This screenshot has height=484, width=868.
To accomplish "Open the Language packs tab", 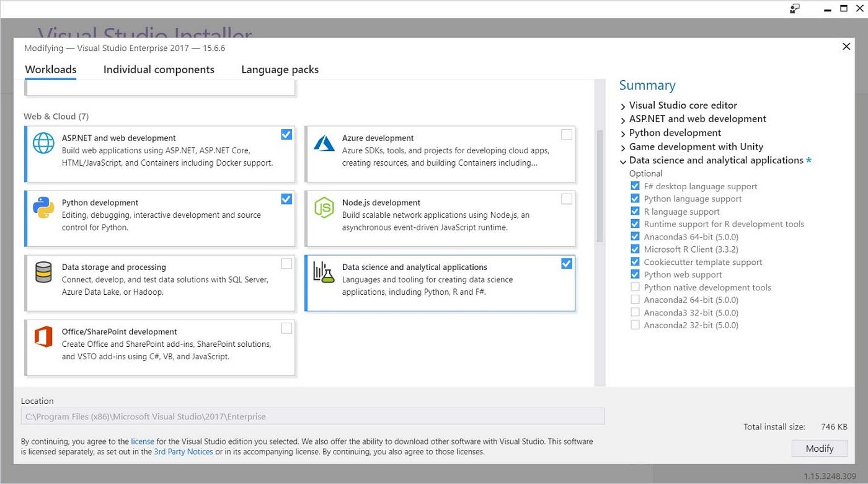I will pos(280,69).
